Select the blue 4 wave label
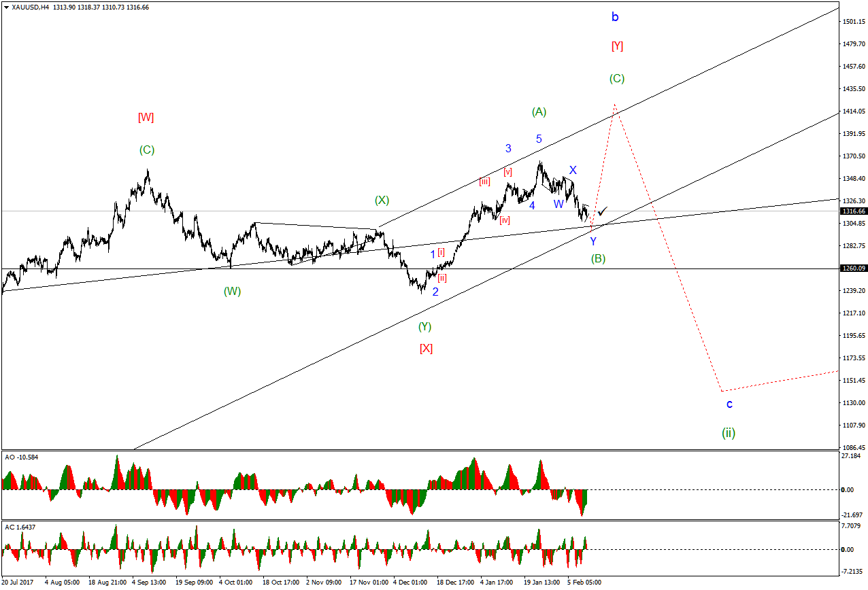 532,205
